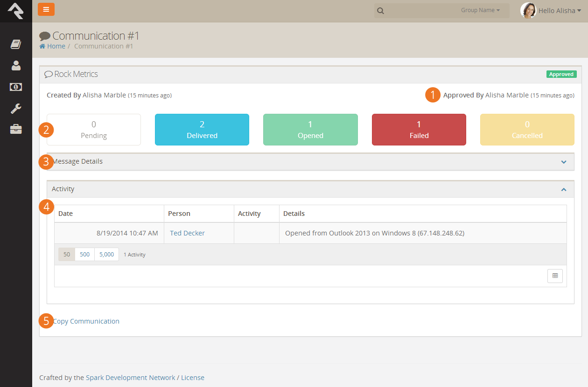Click inside the top search field
Screen dimensions: 588x387
pos(420,11)
